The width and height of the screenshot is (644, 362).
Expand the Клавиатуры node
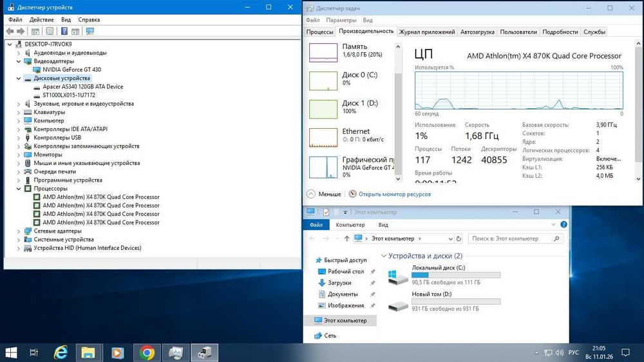tap(19, 112)
